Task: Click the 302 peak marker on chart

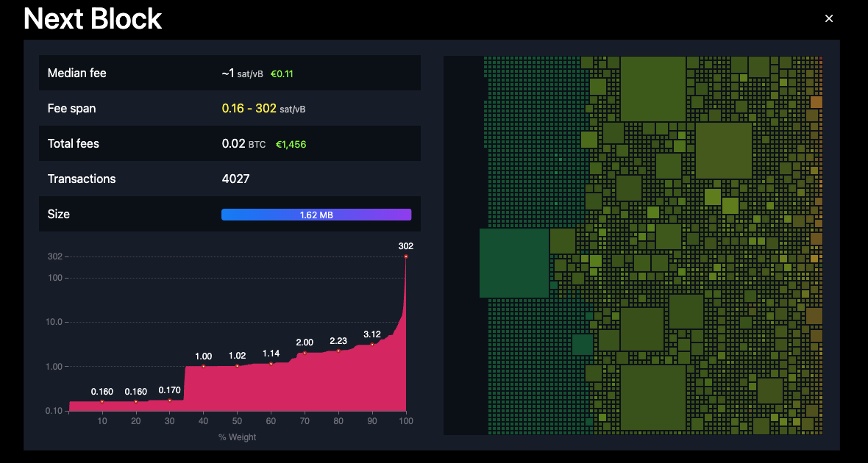Action: (405, 256)
